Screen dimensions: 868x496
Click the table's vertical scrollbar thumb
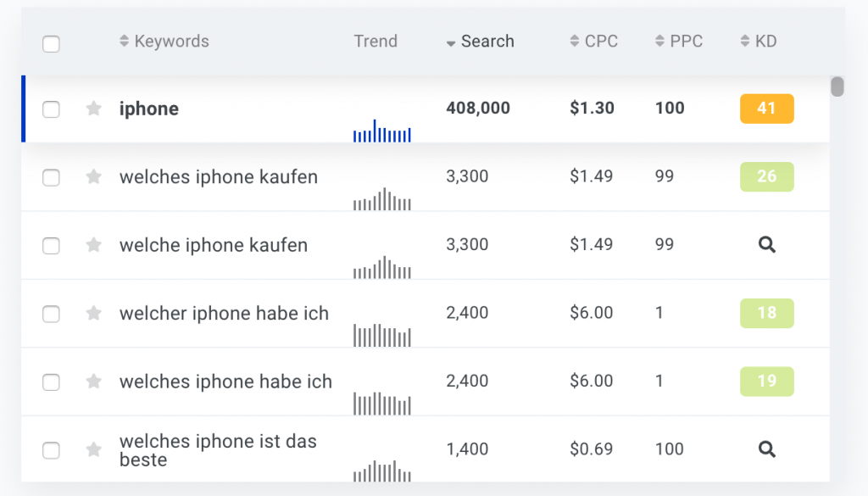[x=837, y=86]
